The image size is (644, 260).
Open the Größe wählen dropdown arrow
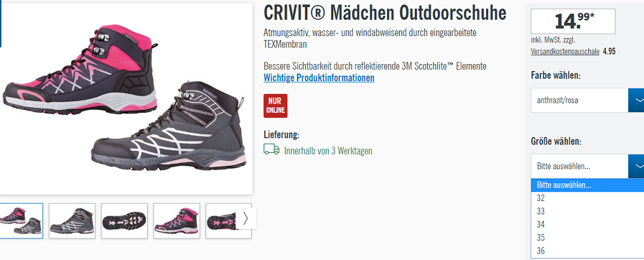click(636, 166)
